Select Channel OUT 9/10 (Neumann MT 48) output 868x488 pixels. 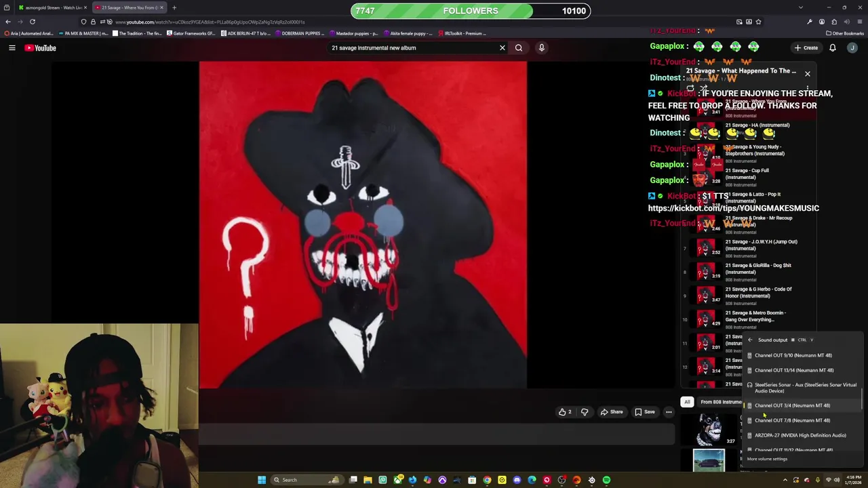pos(803,355)
